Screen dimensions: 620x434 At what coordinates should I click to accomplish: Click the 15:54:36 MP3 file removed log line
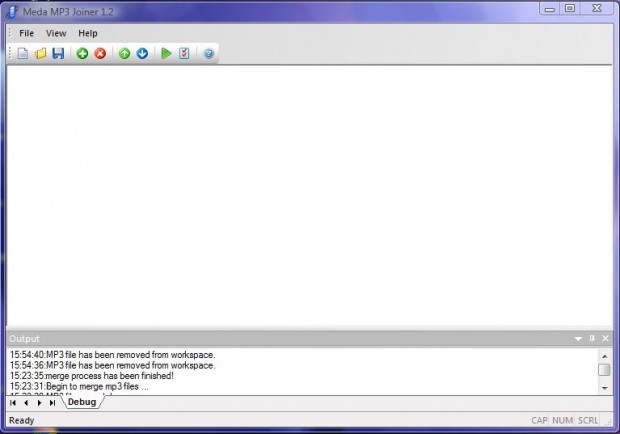[113, 365]
